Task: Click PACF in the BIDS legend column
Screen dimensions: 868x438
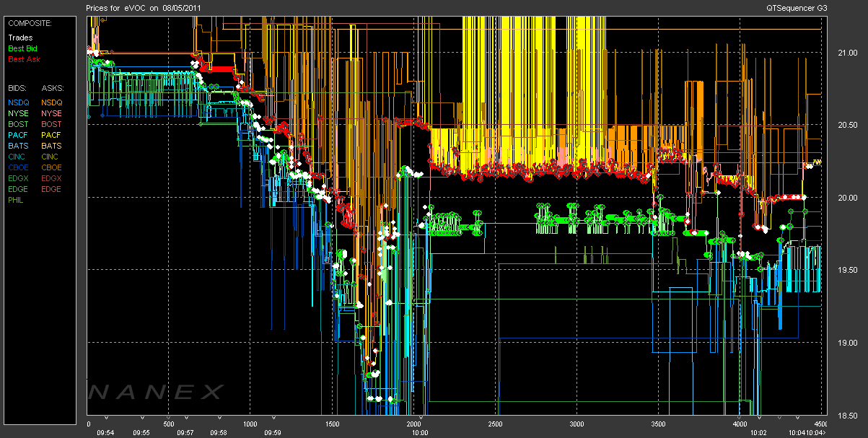Action: [x=19, y=135]
